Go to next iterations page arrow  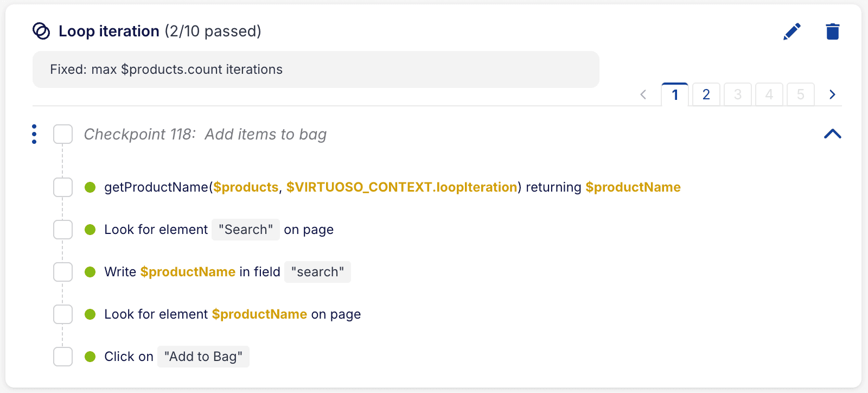pos(832,94)
